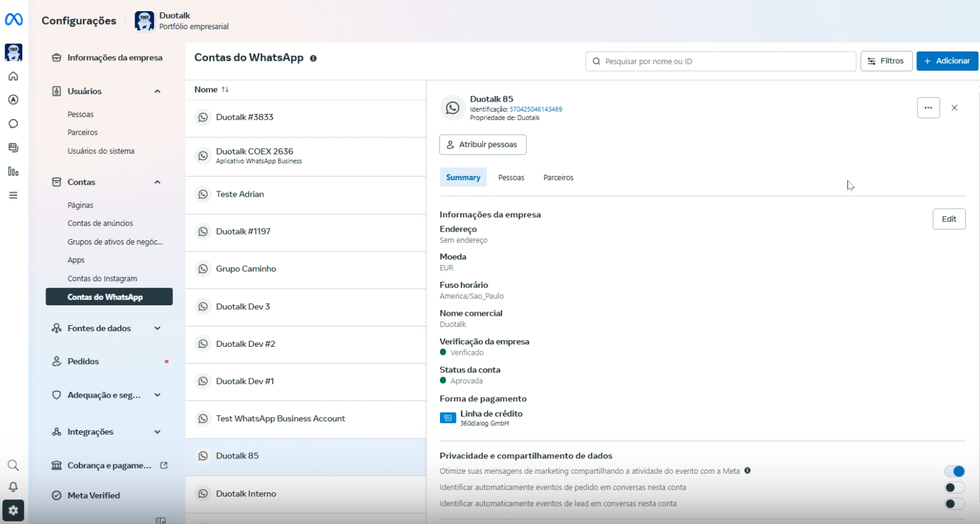Click WhatsApp icon in Duotalk 85 detail header
The height and width of the screenshot is (524, 980).
(453, 108)
